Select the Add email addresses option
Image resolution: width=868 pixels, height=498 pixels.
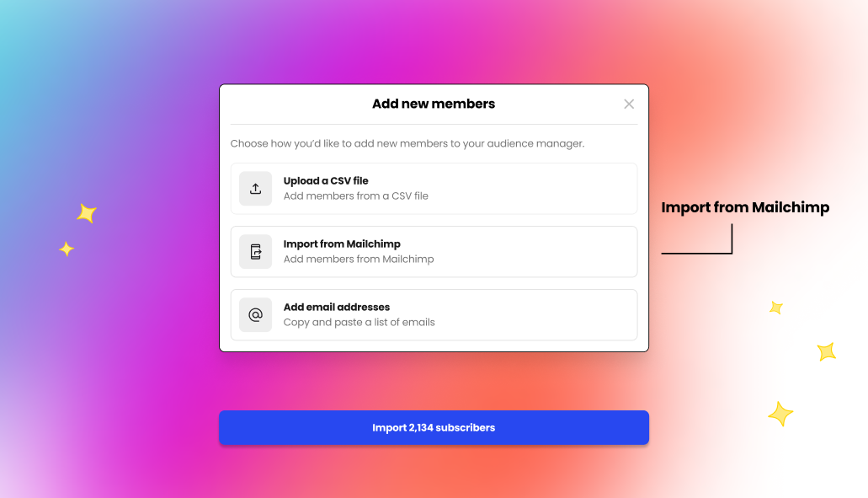pos(337,308)
